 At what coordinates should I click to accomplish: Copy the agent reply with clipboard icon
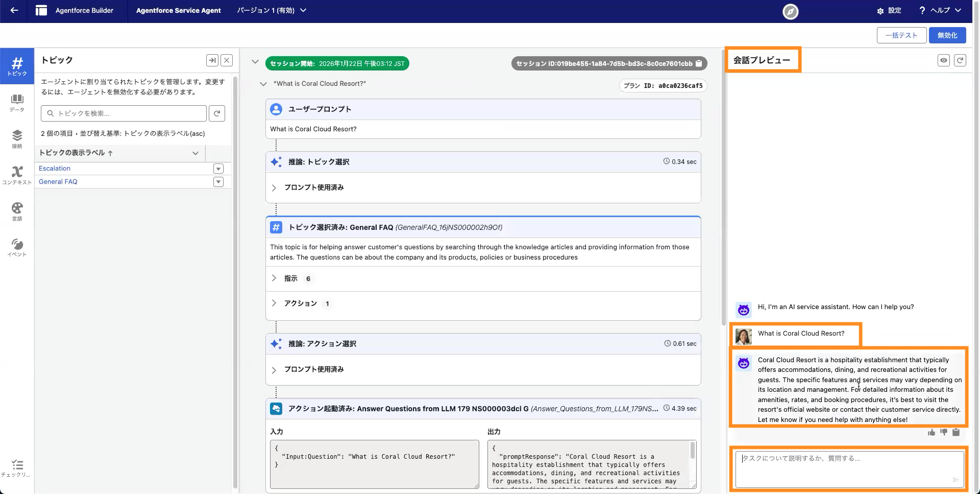tap(956, 432)
